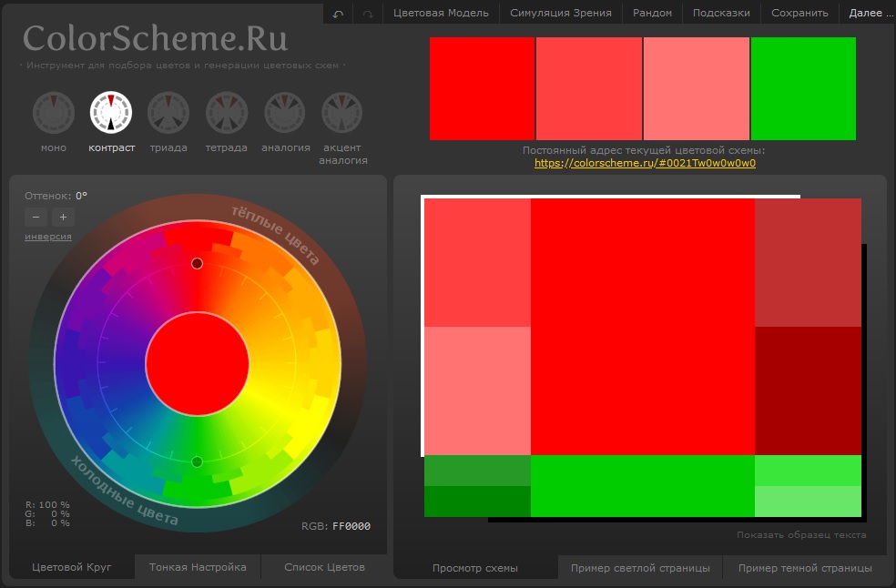This screenshot has height=588, width=896.
Task: Click the medium red top swatch
Action: pyautogui.click(x=589, y=88)
